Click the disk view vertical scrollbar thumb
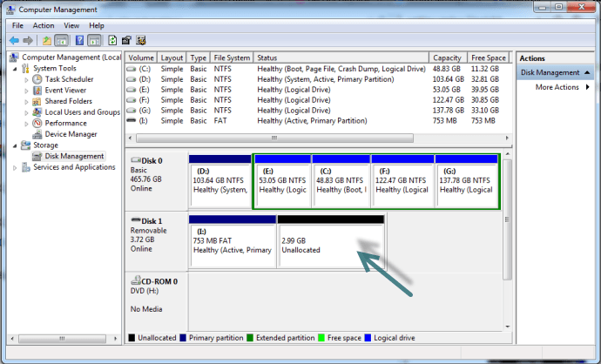Image resolution: width=601 pixels, height=364 pixels. tap(507, 219)
